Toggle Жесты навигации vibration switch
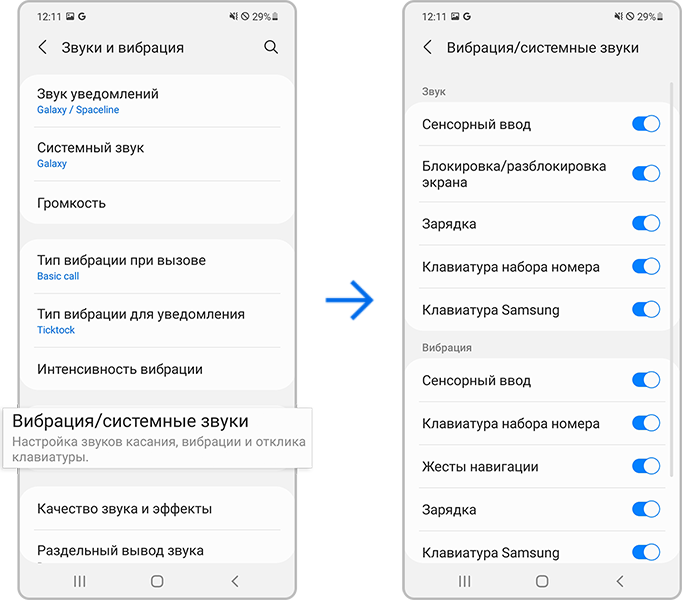The image size is (700, 600). pyautogui.click(x=646, y=466)
